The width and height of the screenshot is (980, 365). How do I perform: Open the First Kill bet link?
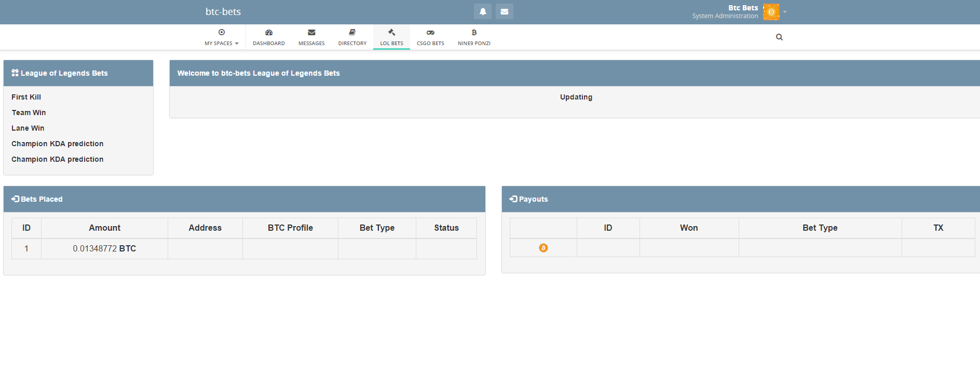coord(26,97)
